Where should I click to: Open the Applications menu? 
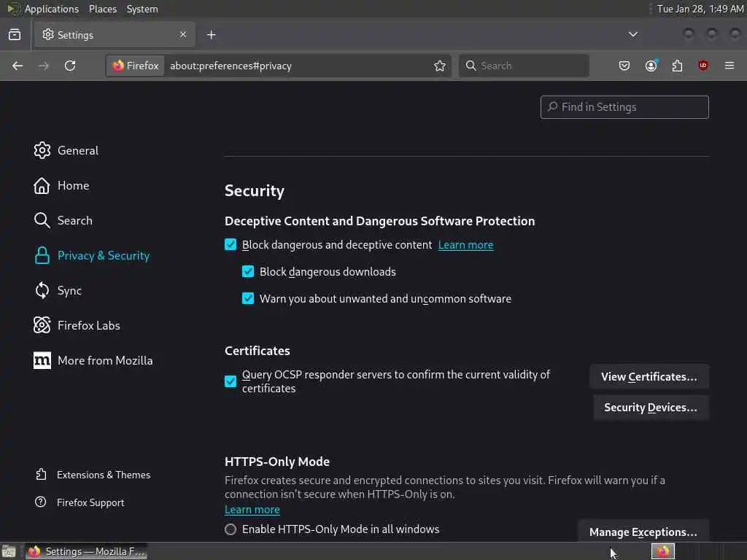point(51,9)
